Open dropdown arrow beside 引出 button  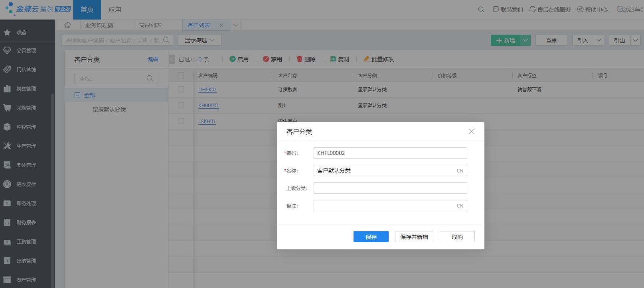tap(636, 40)
